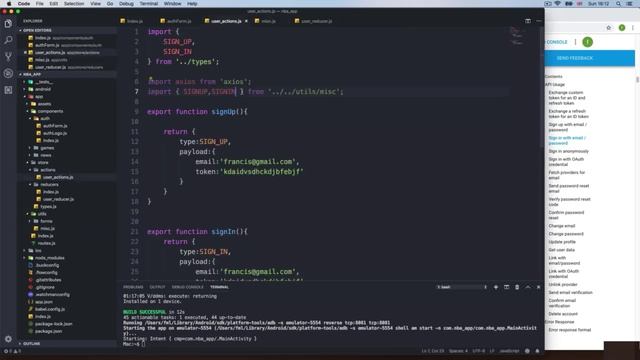640x360 pixels.
Task: Click the green account avatar beside Console
Action: coord(587,42)
